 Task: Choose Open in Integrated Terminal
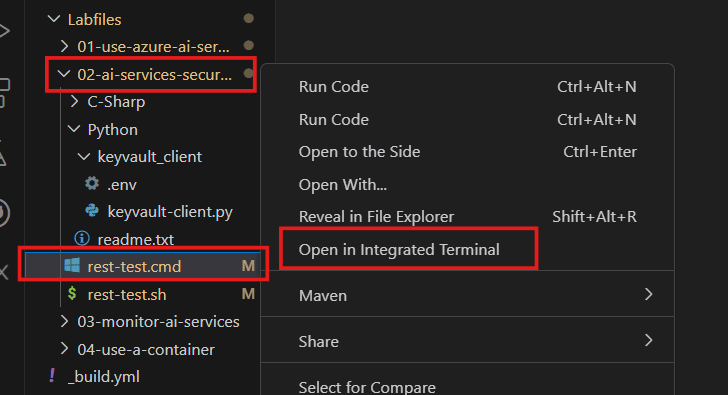pyautogui.click(x=399, y=250)
